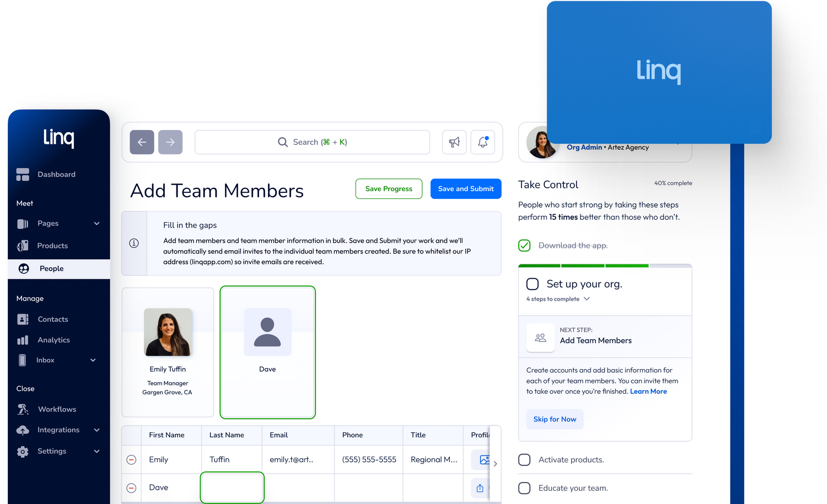
Task: Click Dave's empty Last Name field
Action: point(232,487)
